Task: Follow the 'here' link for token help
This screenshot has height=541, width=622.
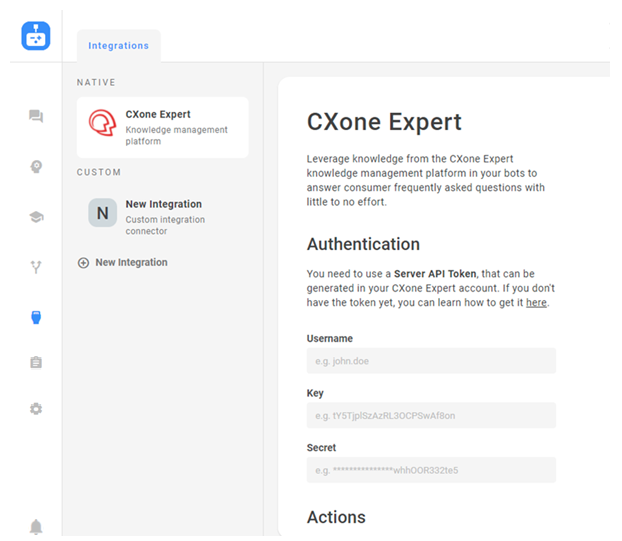Action: point(536,303)
